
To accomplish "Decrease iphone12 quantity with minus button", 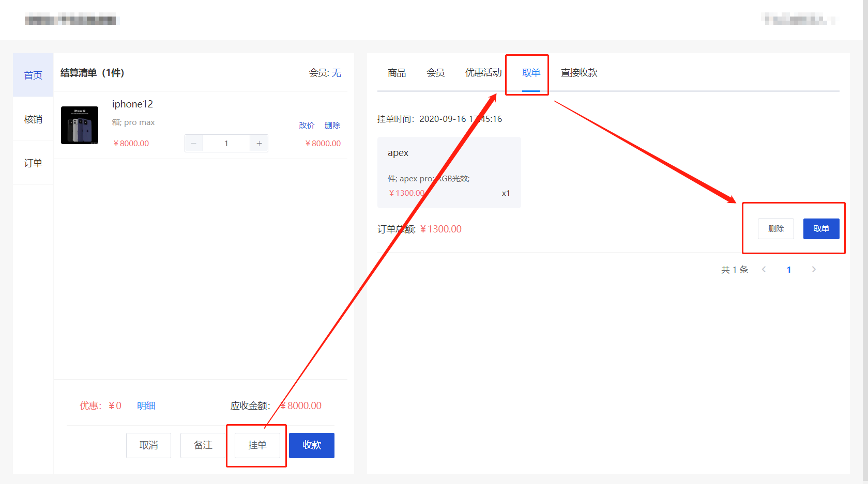I will (194, 144).
